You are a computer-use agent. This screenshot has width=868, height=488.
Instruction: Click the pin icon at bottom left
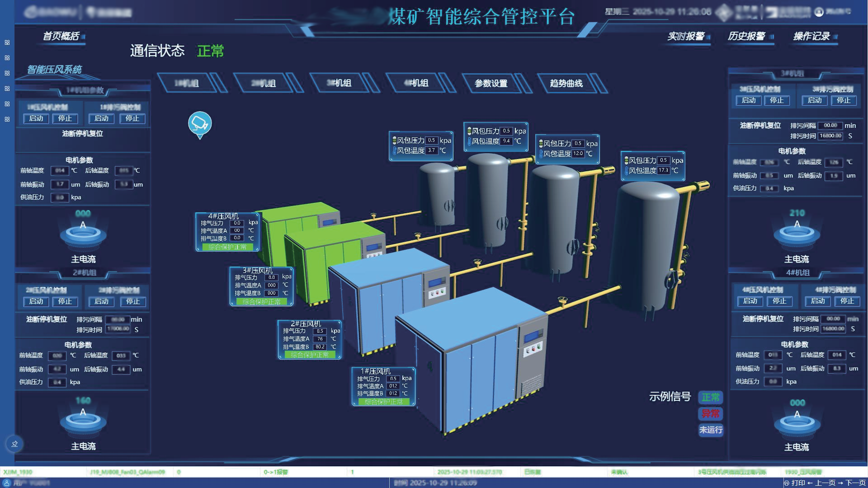coord(14,444)
